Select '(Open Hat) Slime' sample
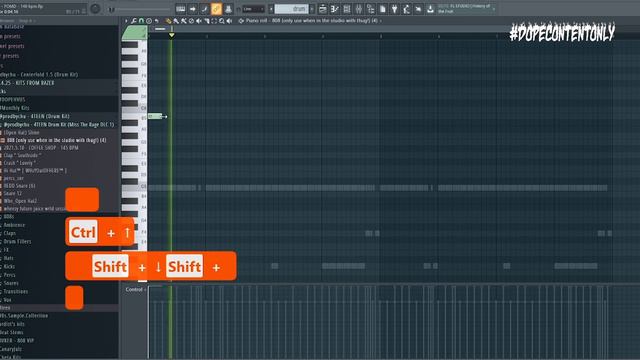Screen dimensions: 640x360 [x=22, y=132]
